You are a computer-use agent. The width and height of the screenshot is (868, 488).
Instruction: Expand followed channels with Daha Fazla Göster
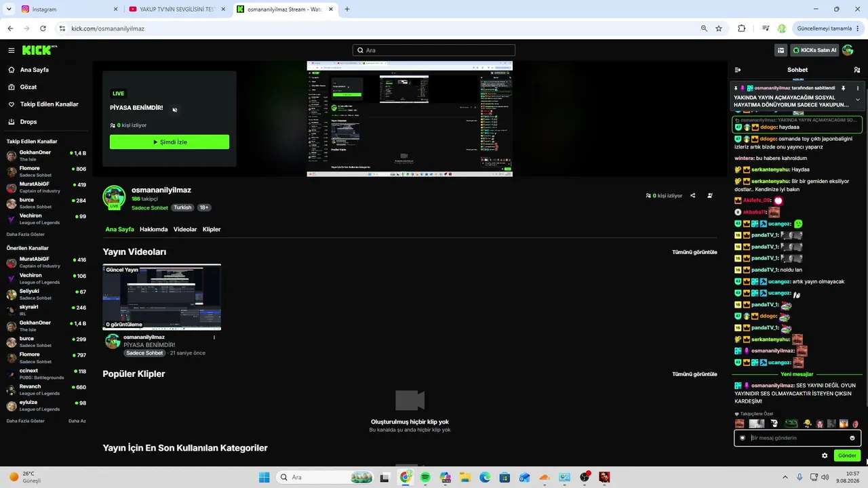26,235
